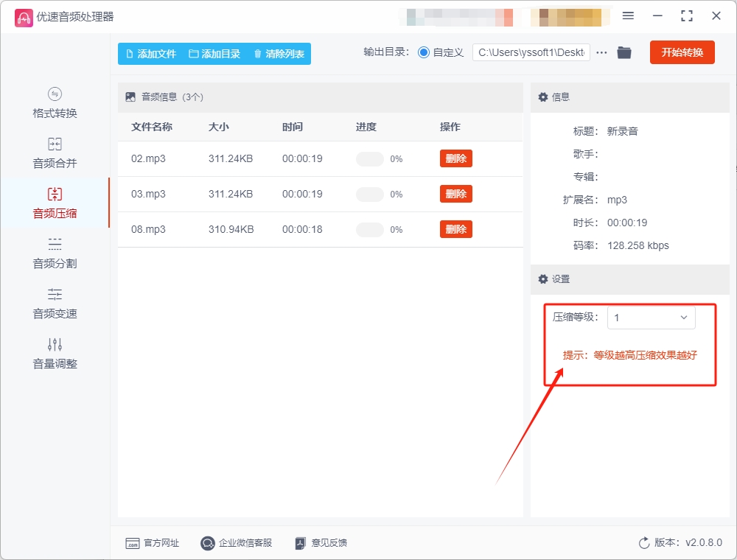
Task: Click the 128.258 kbps bitrate value
Action: (638, 245)
